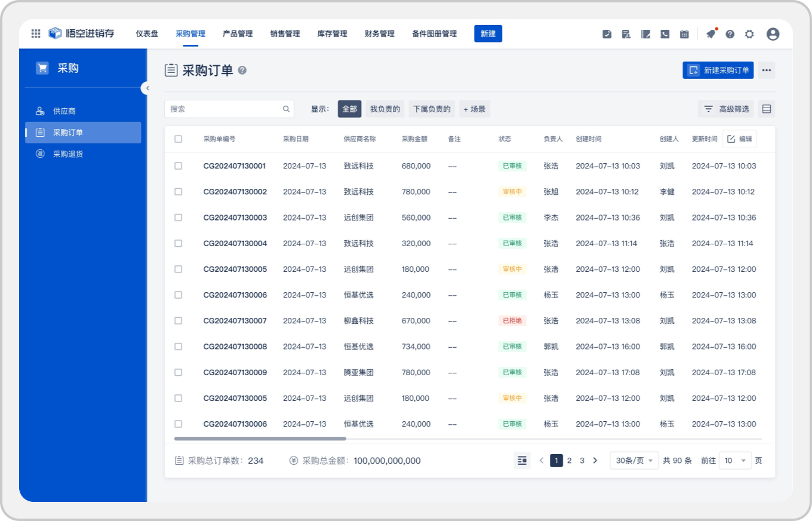Click the 新建采购订单 button
Image resolution: width=812 pixels, height=521 pixels.
(718, 70)
